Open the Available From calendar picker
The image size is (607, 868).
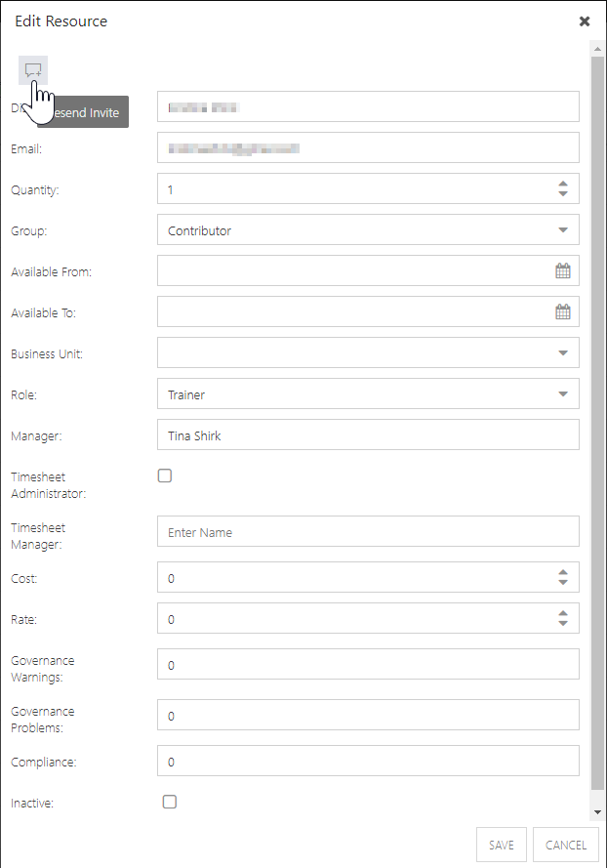563,270
